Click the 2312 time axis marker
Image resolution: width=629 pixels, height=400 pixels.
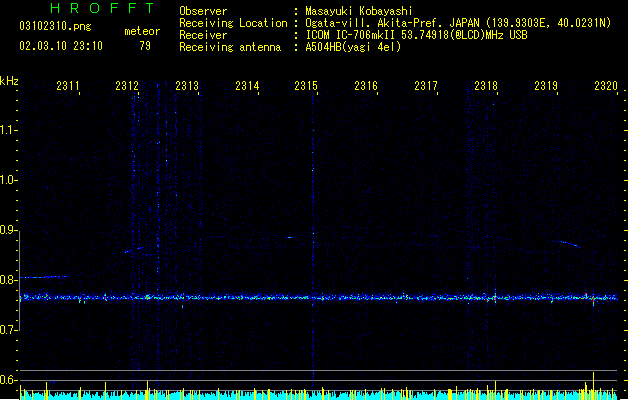(x=127, y=86)
